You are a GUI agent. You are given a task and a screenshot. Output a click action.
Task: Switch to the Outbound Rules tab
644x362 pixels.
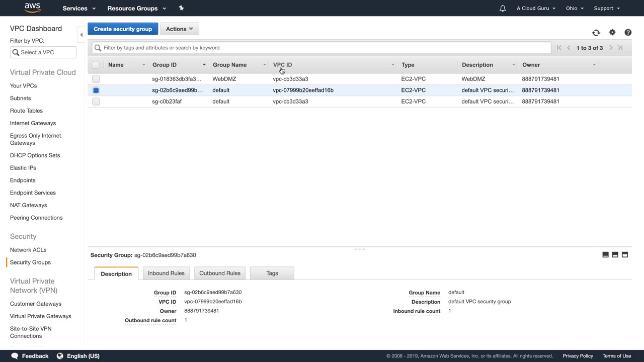220,273
